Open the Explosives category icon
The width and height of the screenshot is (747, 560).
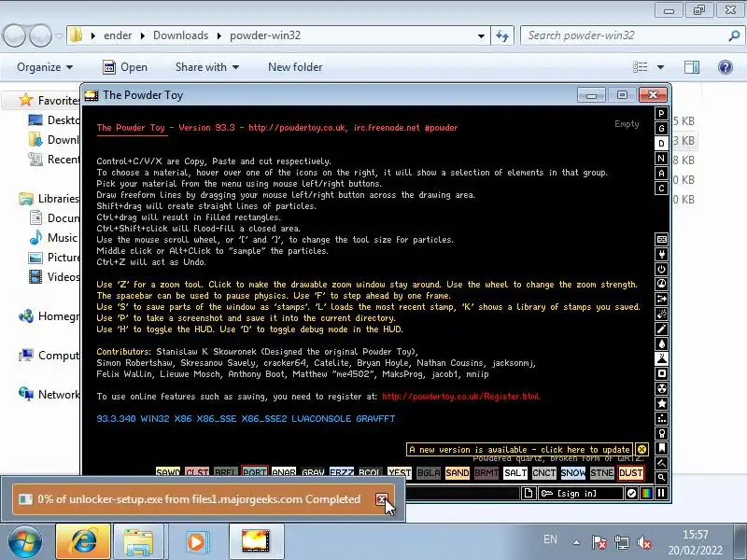(x=661, y=314)
